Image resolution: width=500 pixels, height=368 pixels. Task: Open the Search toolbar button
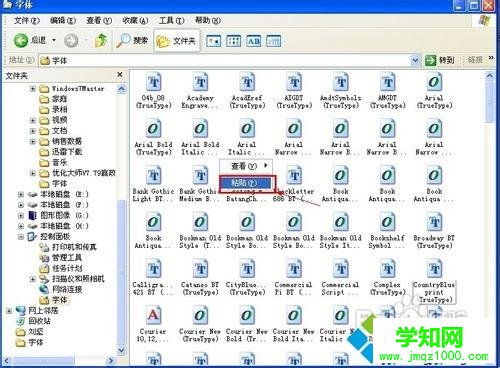[x=132, y=41]
